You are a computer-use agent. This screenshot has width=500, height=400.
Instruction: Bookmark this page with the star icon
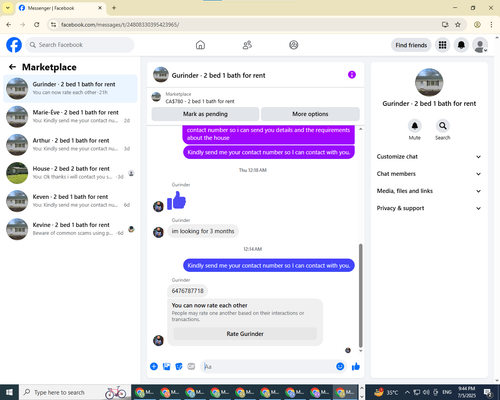(458, 25)
